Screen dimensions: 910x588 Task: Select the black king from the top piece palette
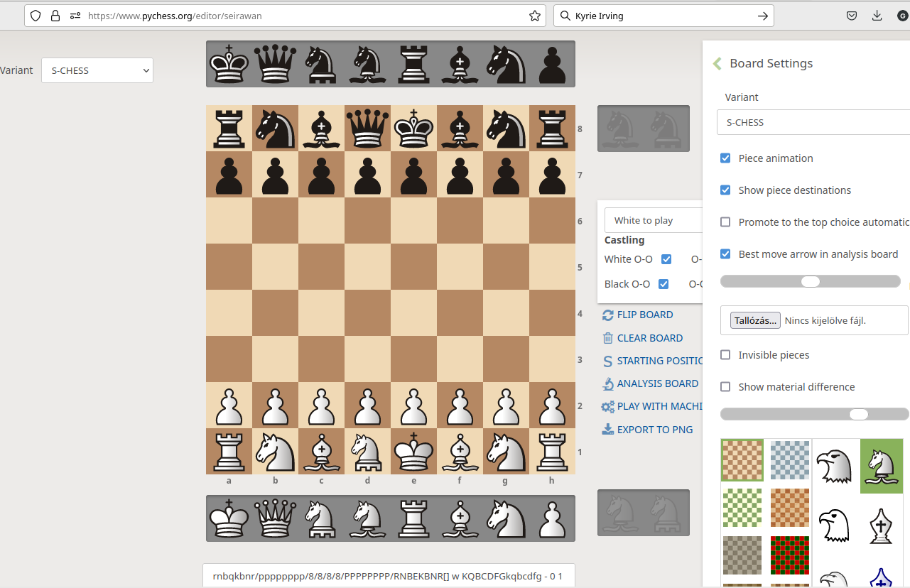pyautogui.click(x=229, y=65)
